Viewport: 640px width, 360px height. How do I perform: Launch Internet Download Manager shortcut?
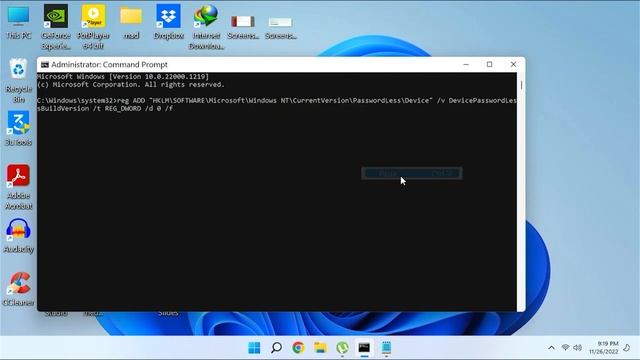click(x=207, y=27)
